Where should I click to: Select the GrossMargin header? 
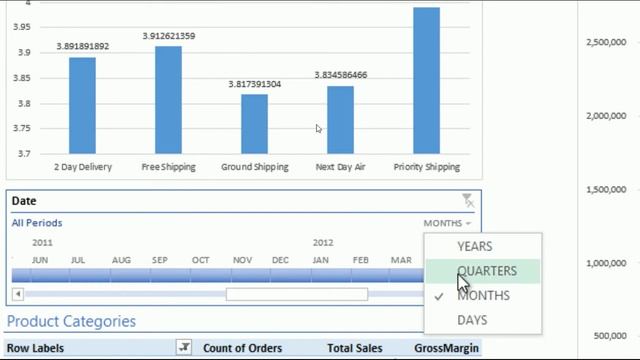pos(446,348)
